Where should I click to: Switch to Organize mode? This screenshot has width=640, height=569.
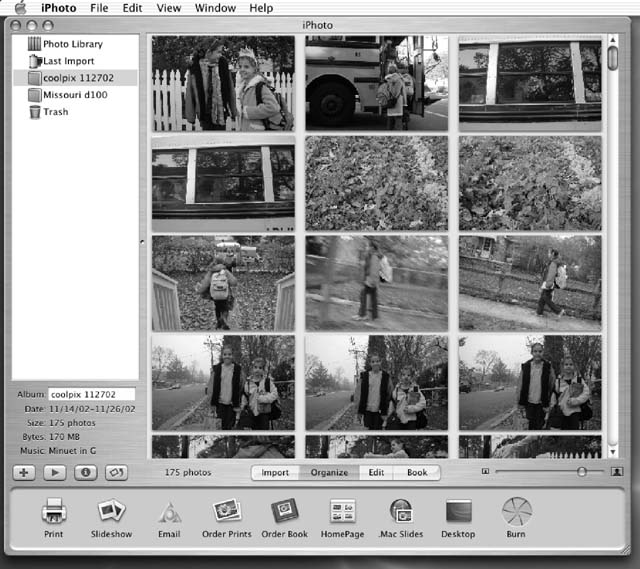(x=329, y=473)
